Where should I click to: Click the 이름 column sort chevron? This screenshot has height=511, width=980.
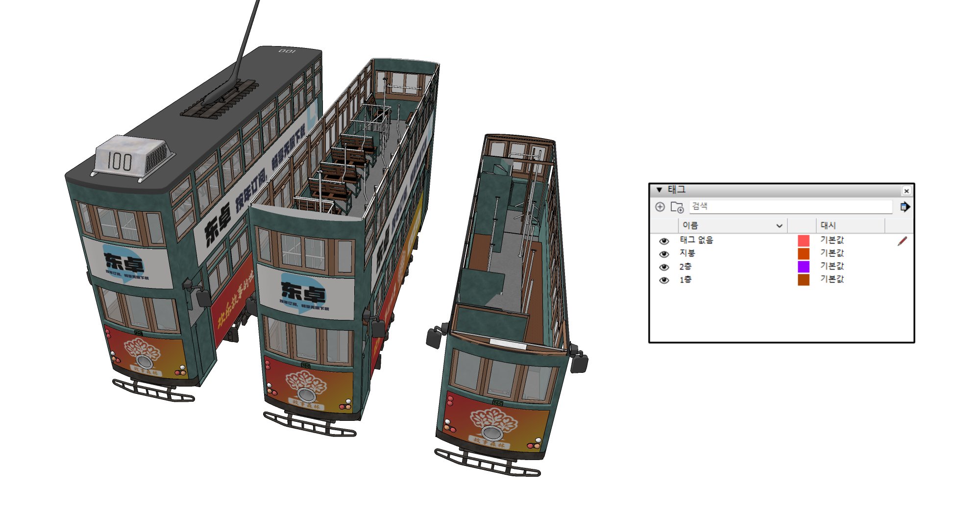click(x=779, y=226)
